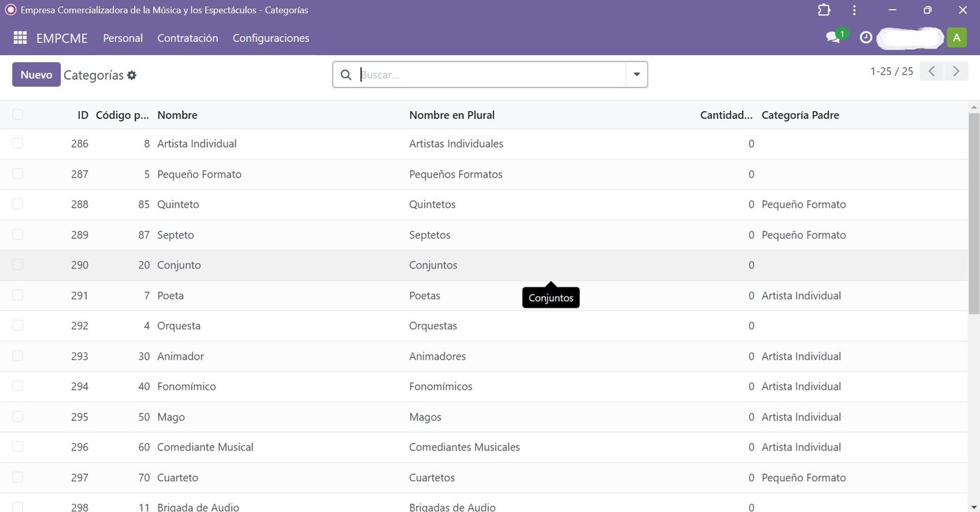This screenshot has height=512, width=980.
Task: Click ID 292 cell
Action: pos(80,326)
